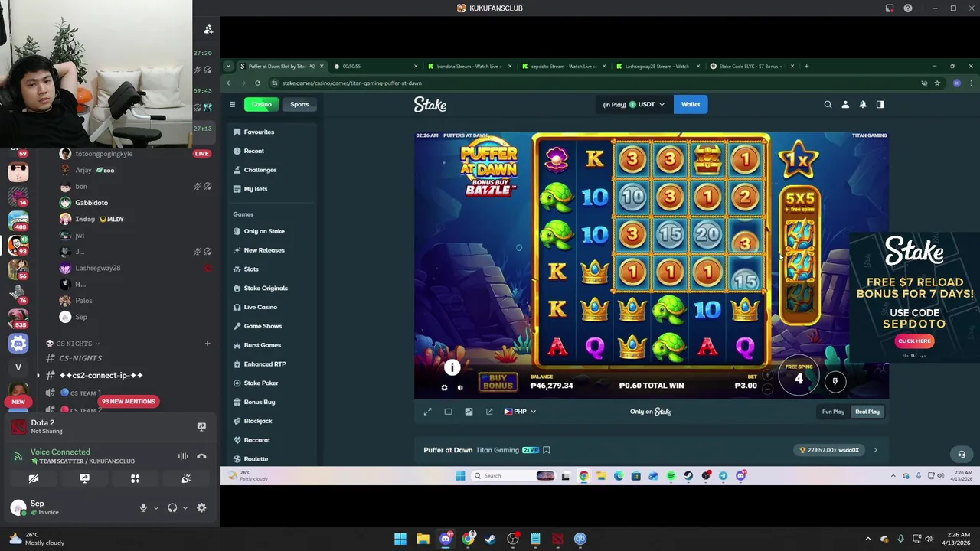980x551 pixels.
Task: Collapse the CS NIGHTS channel category
Action: 73,344
